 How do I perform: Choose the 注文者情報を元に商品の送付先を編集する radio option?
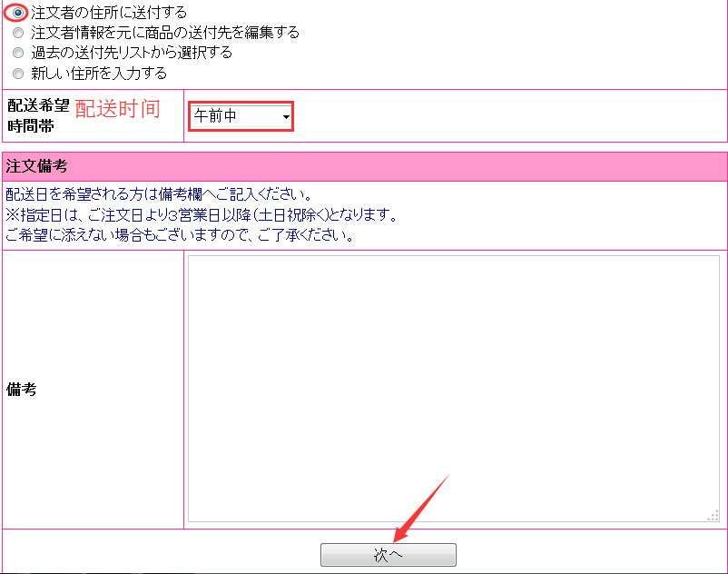18,33
